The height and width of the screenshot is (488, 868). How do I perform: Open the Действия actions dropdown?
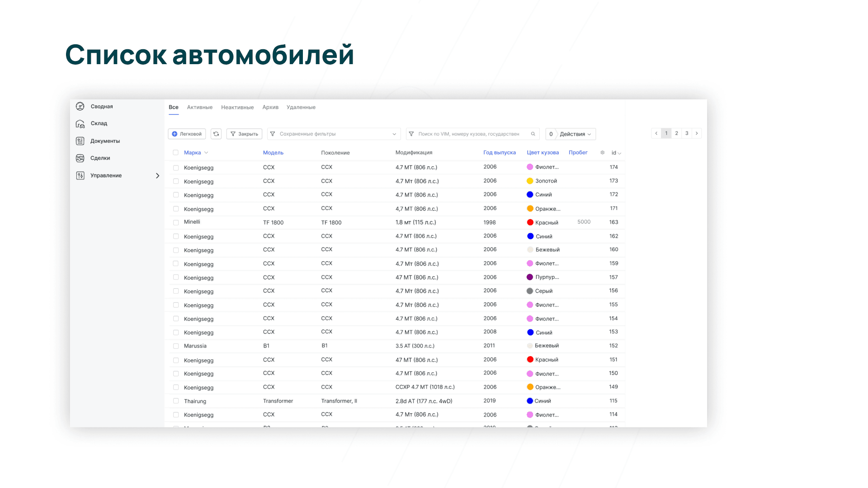(575, 134)
